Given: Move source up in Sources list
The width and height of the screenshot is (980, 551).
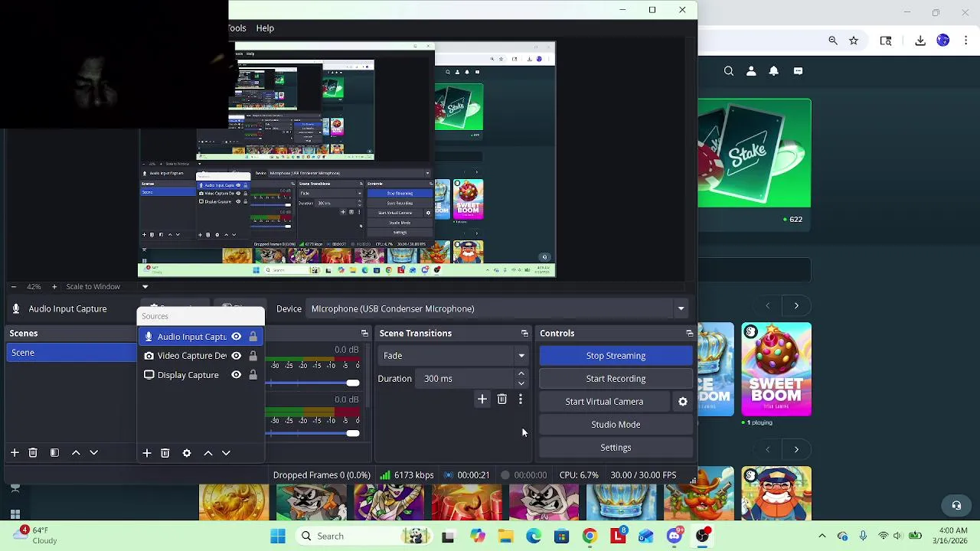Looking at the screenshot, I should tap(208, 453).
